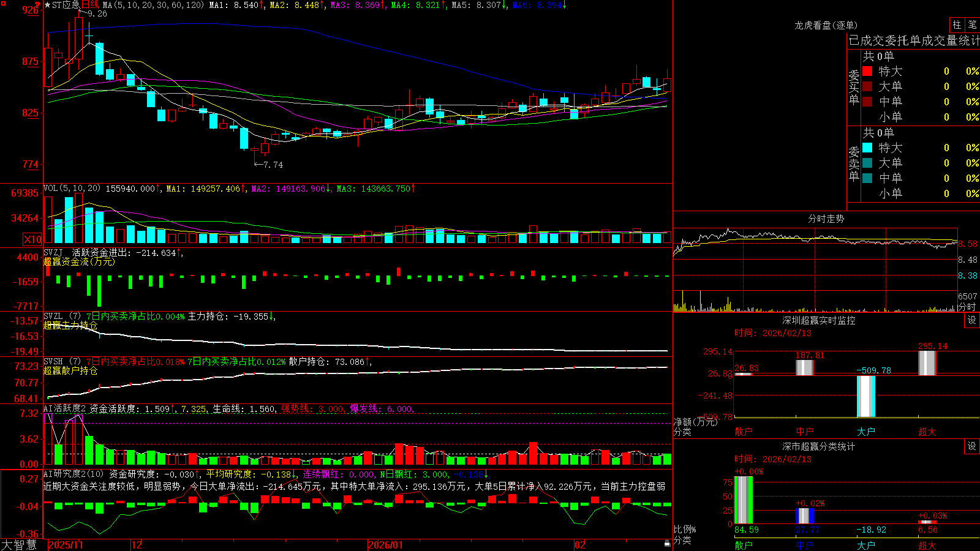Select the 深市超赢分类统计 panel title
Viewport: 980px width, 551px height.
[818, 446]
